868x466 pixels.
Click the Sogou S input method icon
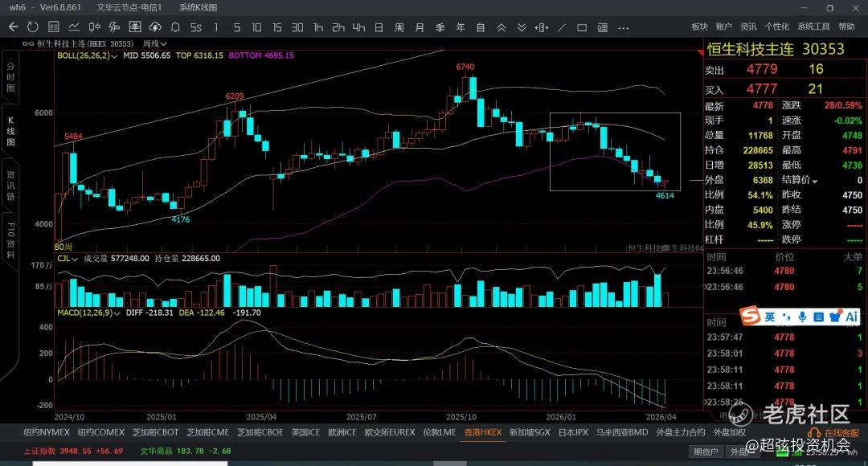click(751, 317)
